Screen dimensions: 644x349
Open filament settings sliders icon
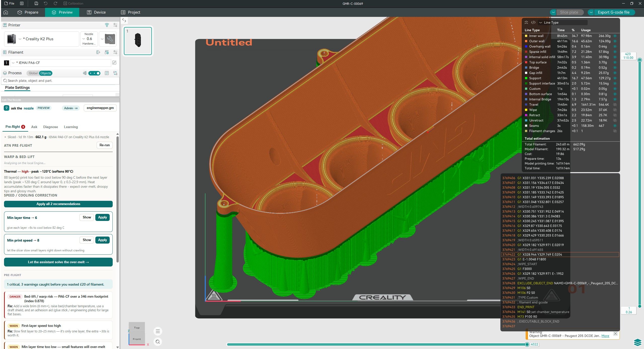point(115,52)
